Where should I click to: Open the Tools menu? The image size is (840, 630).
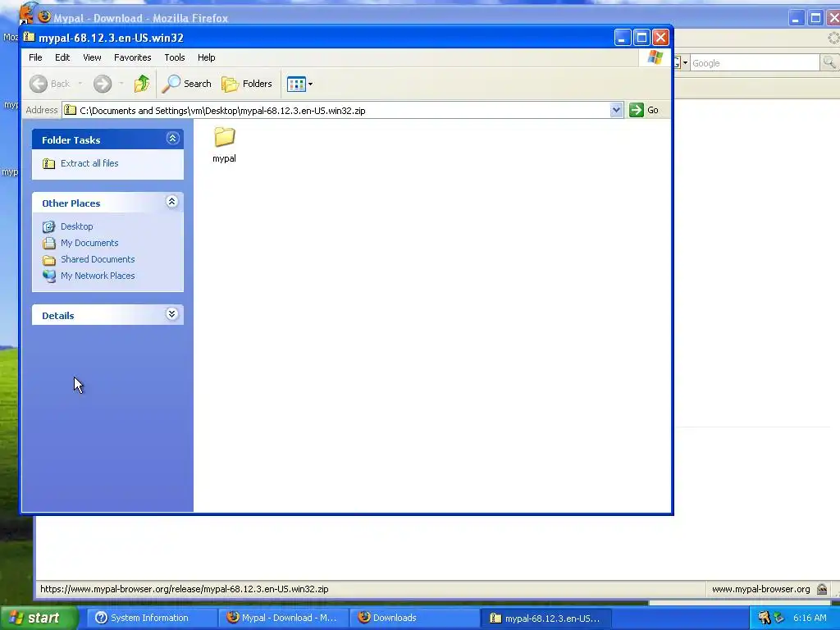pos(175,57)
